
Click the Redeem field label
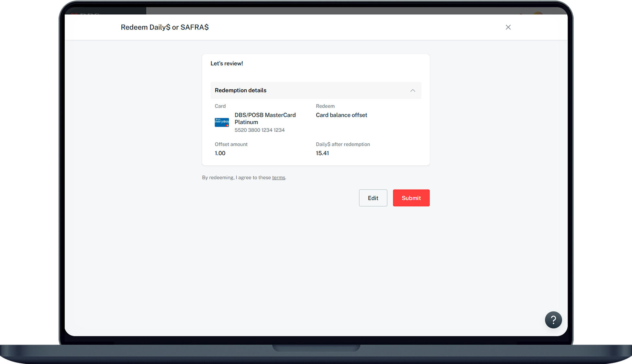click(325, 106)
